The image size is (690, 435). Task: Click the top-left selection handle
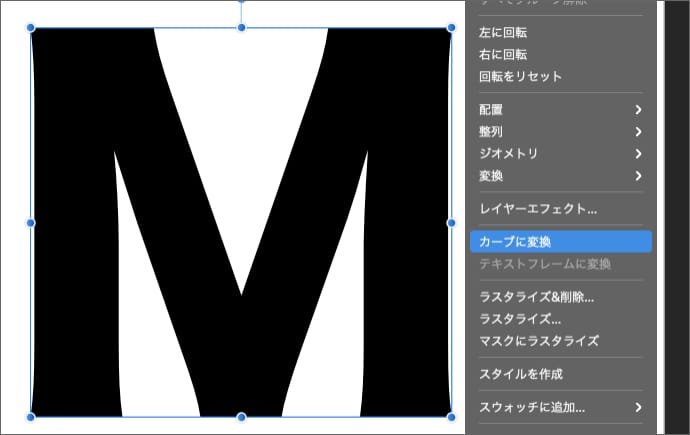click(x=31, y=28)
